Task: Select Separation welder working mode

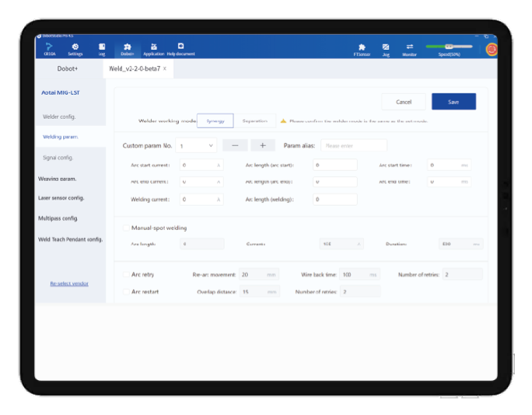Action: [x=254, y=120]
